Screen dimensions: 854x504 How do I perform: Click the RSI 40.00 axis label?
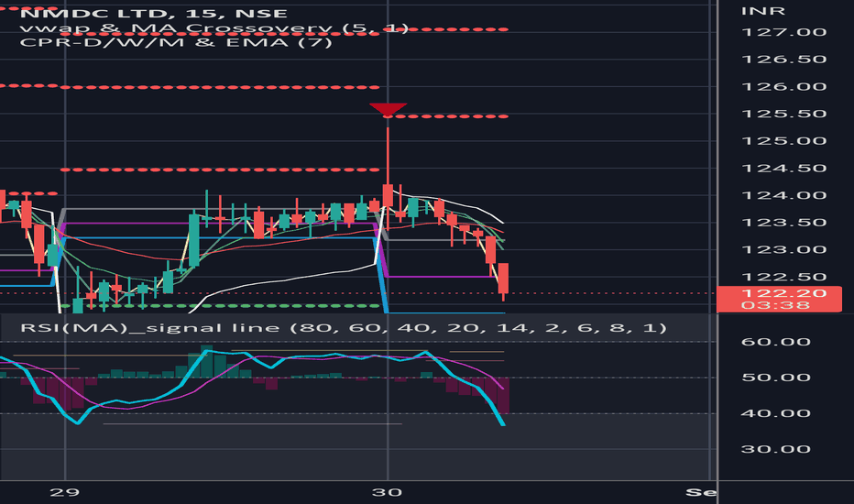(775, 413)
